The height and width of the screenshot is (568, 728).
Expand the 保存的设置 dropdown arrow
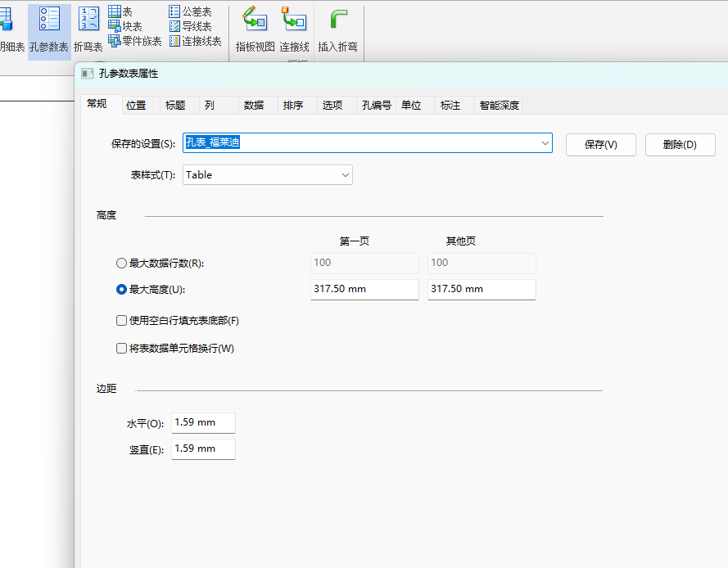point(545,143)
